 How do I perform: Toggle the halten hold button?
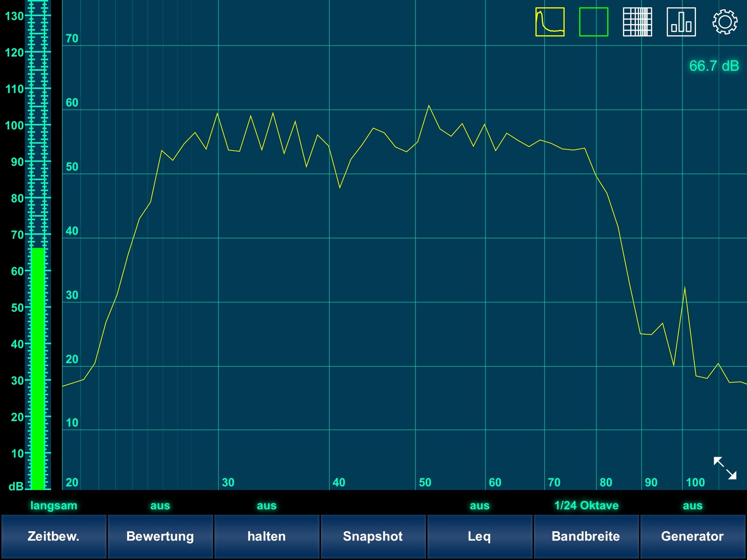[x=267, y=536]
